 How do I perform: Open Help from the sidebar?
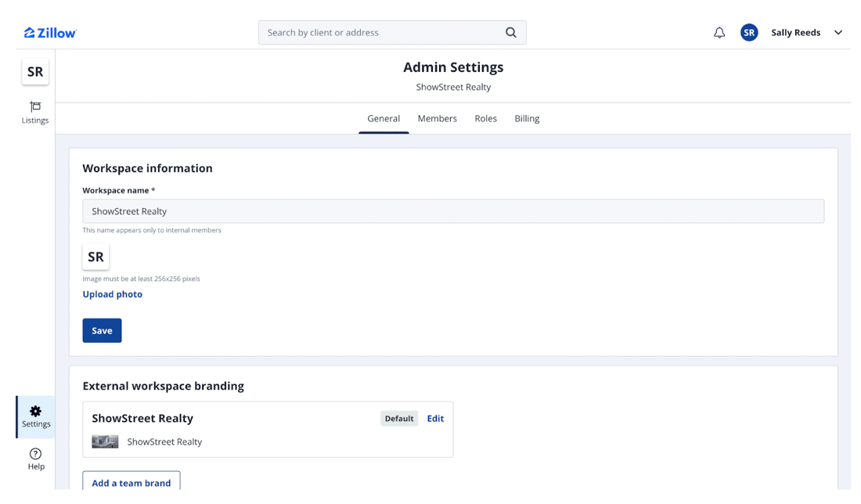point(36,459)
